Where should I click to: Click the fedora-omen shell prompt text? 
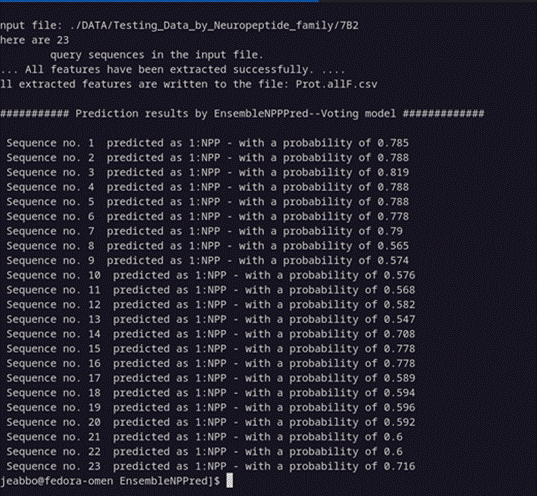[110, 481]
